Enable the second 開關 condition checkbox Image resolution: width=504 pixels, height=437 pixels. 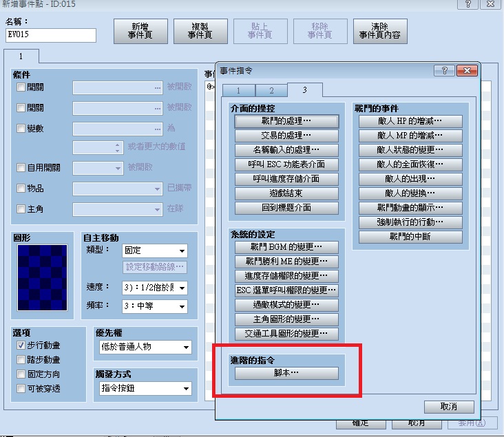[x=21, y=107]
